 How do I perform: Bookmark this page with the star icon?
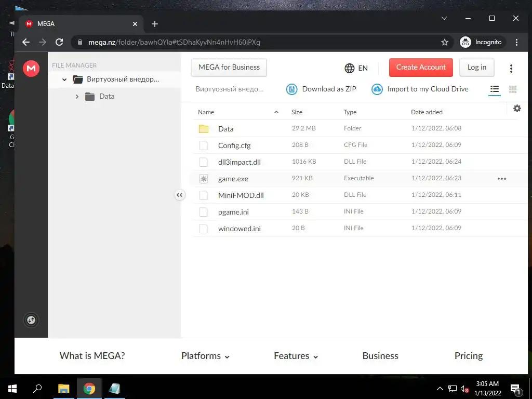(x=445, y=42)
